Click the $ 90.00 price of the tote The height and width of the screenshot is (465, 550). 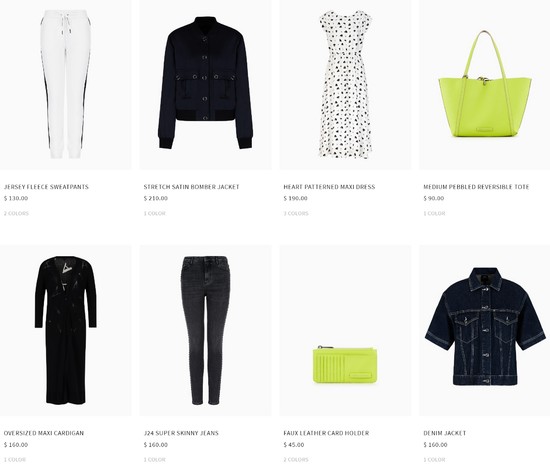pyautogui.click(x=434, y=198)
